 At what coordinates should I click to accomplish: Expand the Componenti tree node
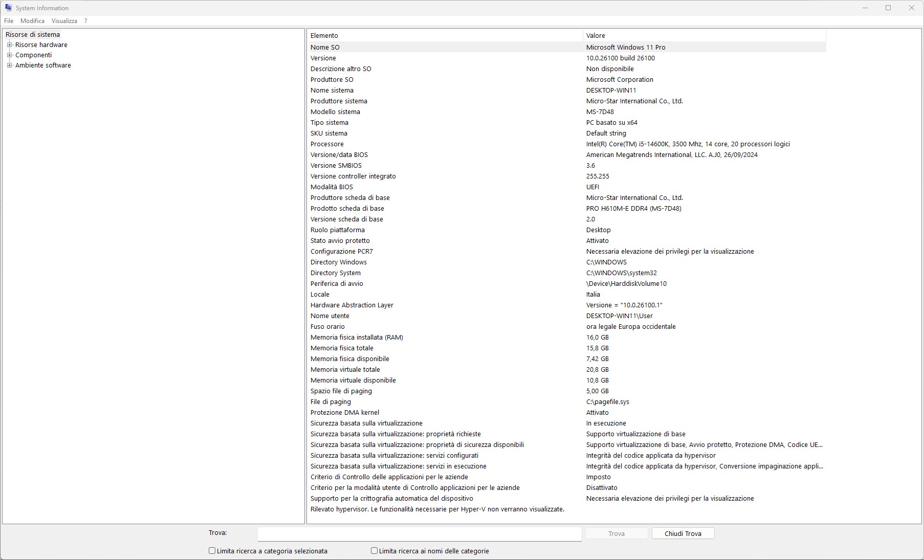9,55
